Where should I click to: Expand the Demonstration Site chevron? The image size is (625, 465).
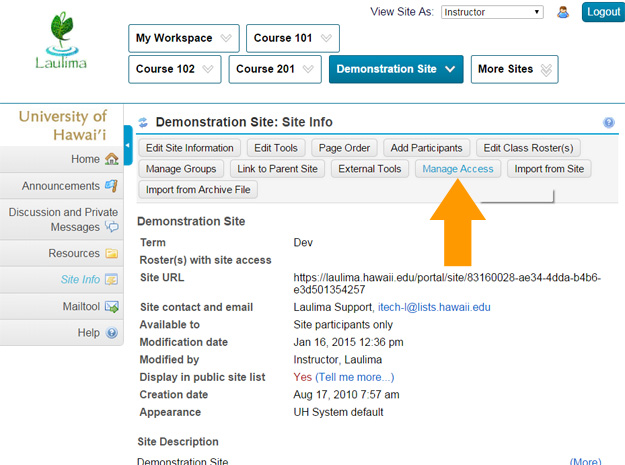[450, 69]
